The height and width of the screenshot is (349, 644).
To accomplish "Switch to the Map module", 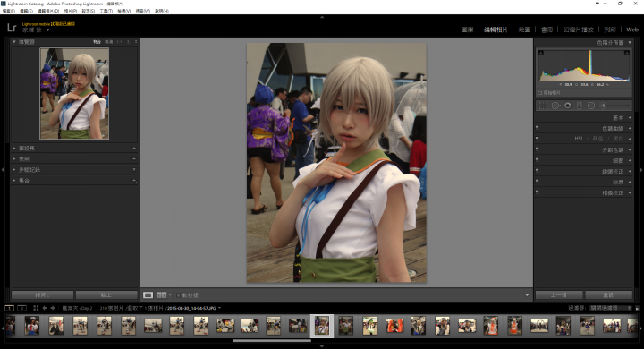I will point(524,30).
